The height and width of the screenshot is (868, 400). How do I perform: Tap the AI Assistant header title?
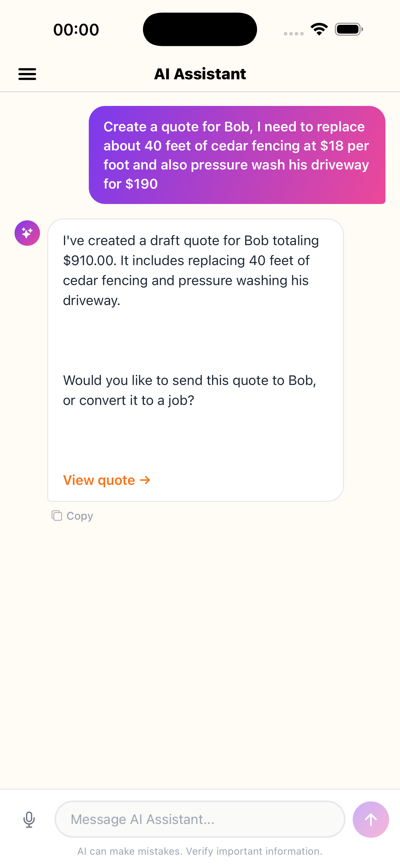[200, 74]
